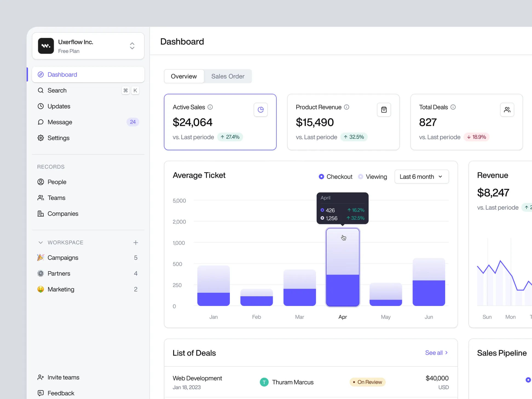Click the people icon on Total Deals card
This screenshot has width=532, height=399.
tap(507, 109)
